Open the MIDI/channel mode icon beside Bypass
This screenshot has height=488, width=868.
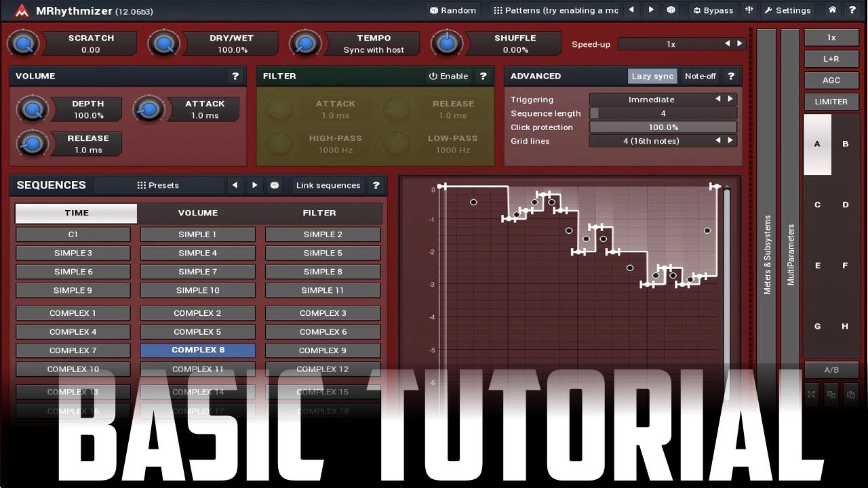point(749,10)
